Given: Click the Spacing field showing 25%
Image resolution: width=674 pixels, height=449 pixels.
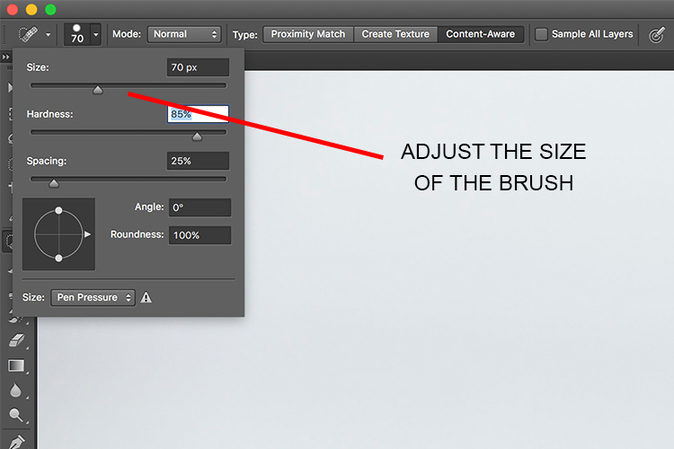Looking at the screenshot, I should click(198, 161).
